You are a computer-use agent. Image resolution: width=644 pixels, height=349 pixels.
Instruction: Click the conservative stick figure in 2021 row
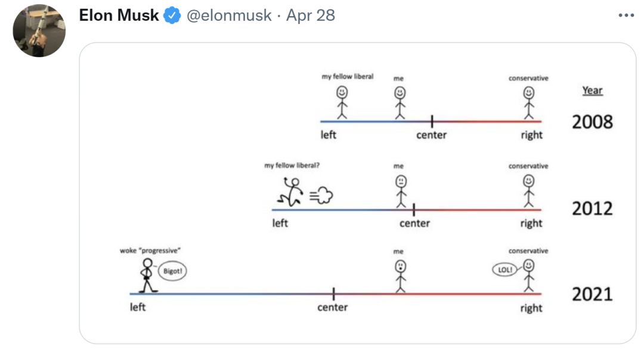click(x=528, y=275)
